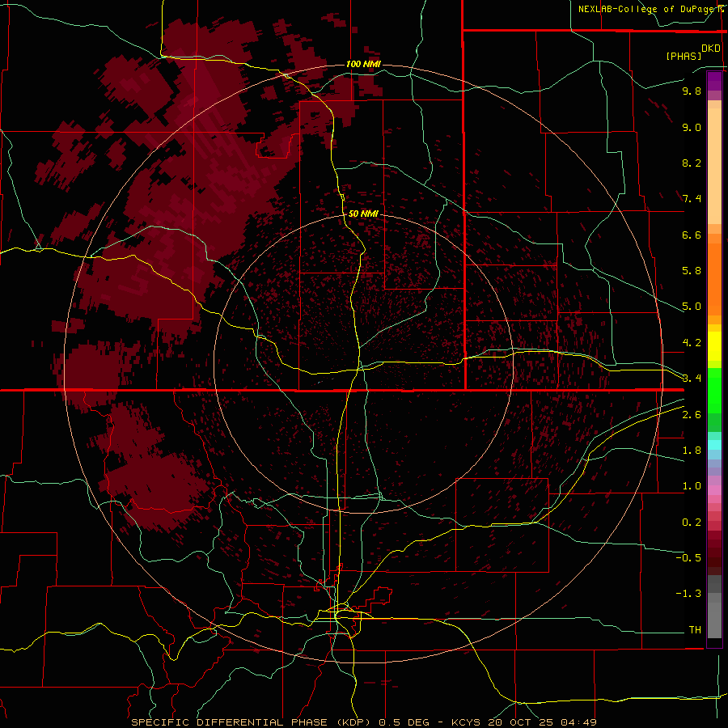Click the 9.8 value on the color scale
The width and height of the screenshot is (728, 728).
[692, 91]
